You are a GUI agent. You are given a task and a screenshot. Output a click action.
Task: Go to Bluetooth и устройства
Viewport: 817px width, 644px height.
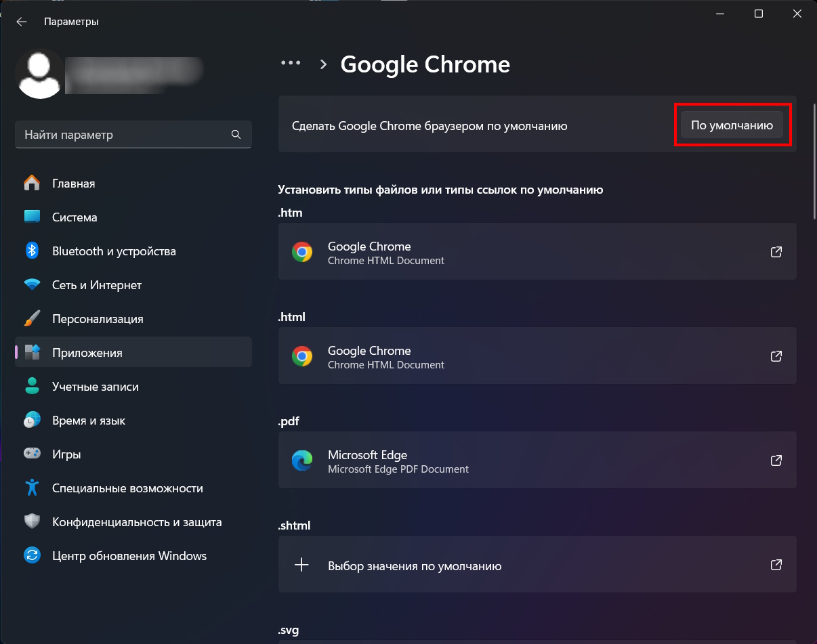click(133, 251)
